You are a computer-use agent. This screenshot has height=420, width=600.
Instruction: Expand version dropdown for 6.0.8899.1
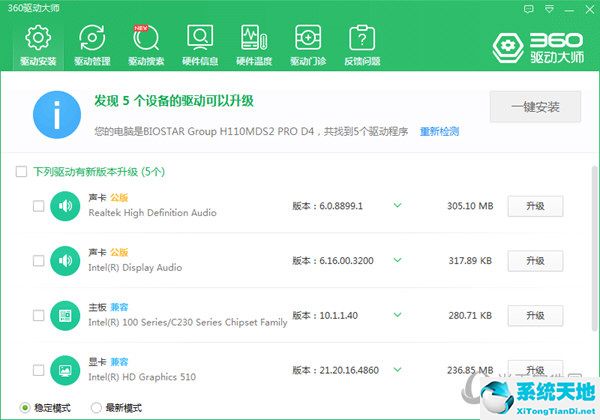pos(398,205)
